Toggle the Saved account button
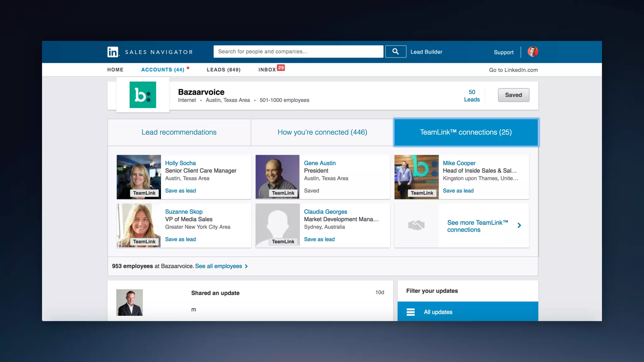 click(x=513, y=95)
